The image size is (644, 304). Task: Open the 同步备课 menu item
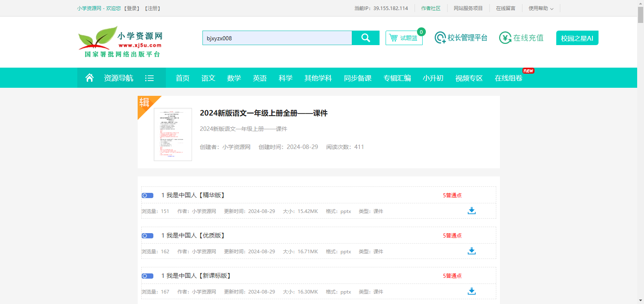(357, 78)
